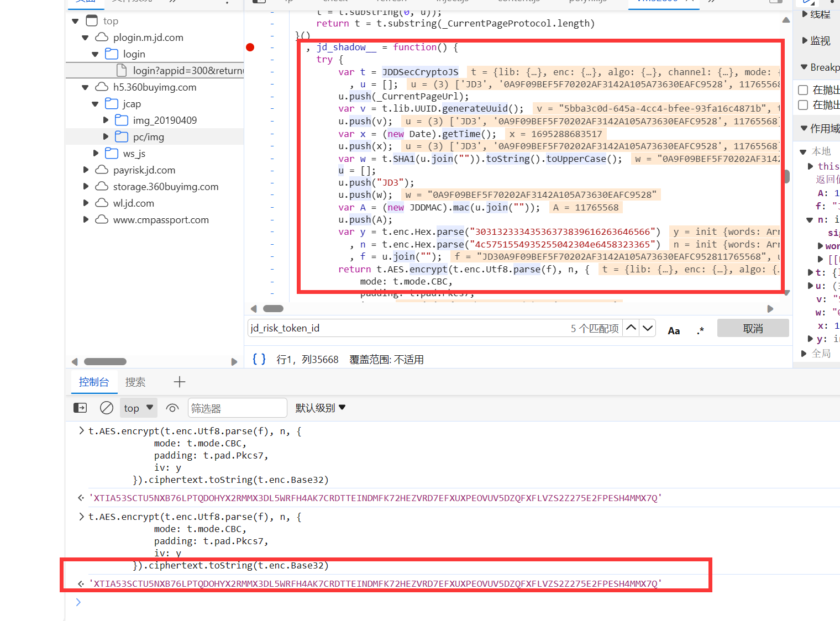
Task: Toggle match case Aa option
Action: tap(674, 330)
